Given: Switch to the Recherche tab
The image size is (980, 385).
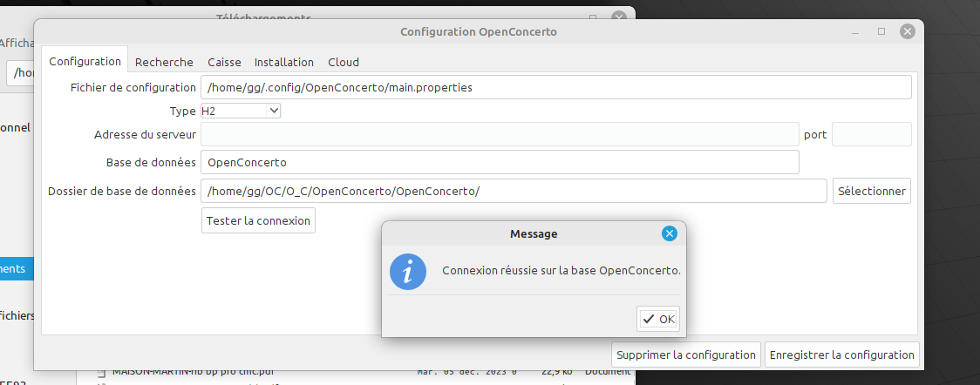Looking at the screenshot, I should pos(164,62).
